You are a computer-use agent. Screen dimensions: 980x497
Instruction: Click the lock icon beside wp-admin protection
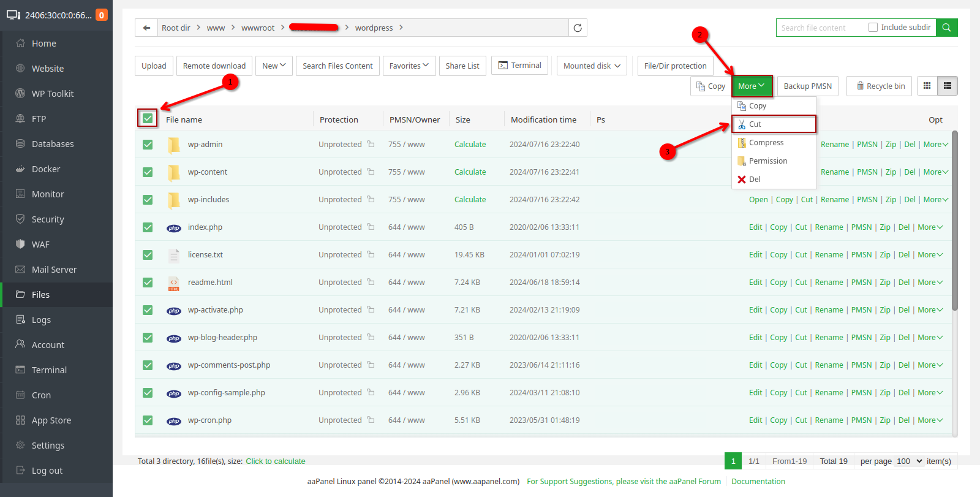371,145
